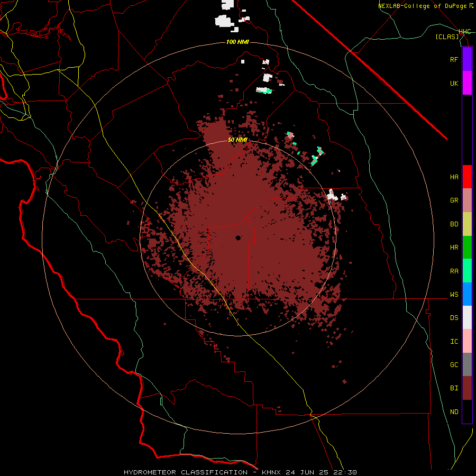Image resolution: width=476 pixels, height=476 pixels.
Task: Click the 'NEXLAB-College of DuPage' credit text
Action: pos(423,6)
